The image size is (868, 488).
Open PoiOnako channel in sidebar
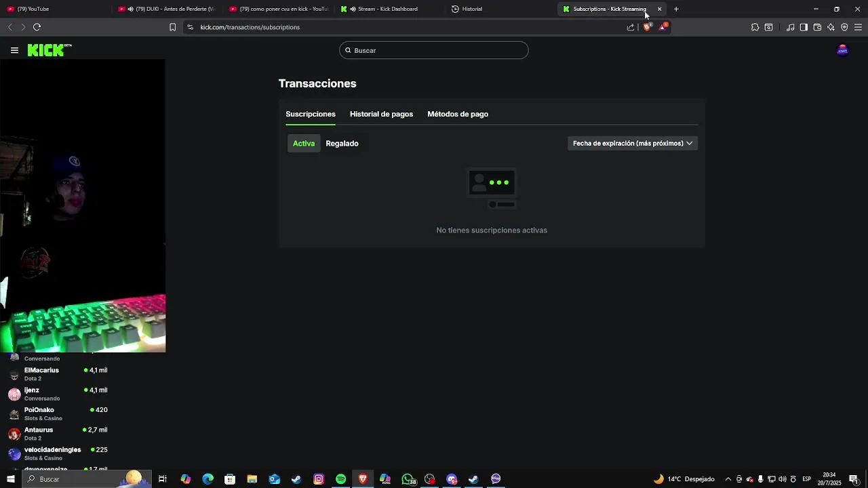58,413
